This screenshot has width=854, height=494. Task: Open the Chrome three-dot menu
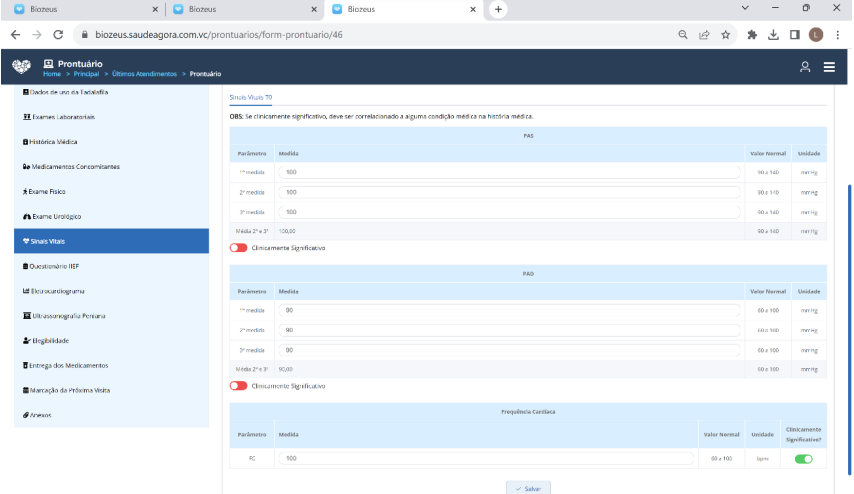[837, 34]
